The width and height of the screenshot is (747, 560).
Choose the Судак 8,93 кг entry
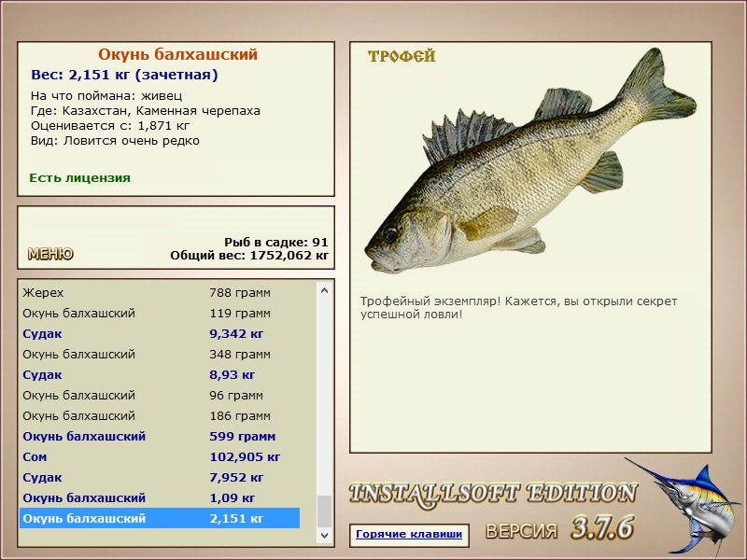pyautogui.click(x=160, y=375)
